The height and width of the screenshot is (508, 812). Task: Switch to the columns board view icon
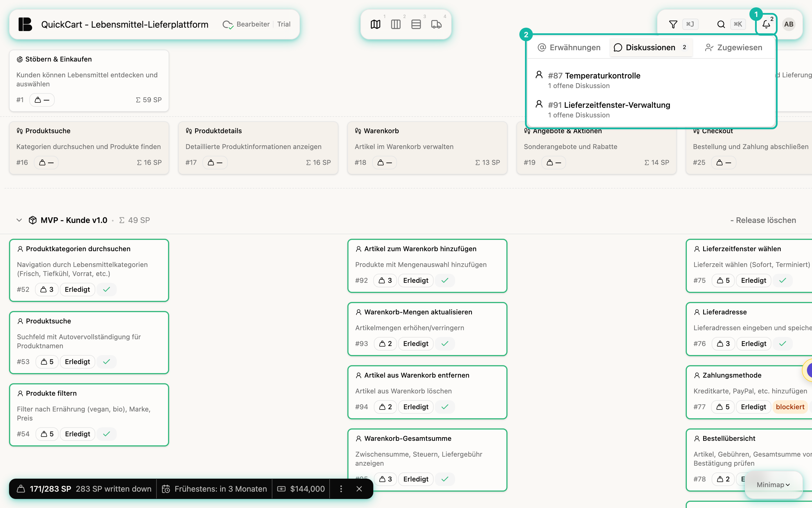(x=396, y=24)
